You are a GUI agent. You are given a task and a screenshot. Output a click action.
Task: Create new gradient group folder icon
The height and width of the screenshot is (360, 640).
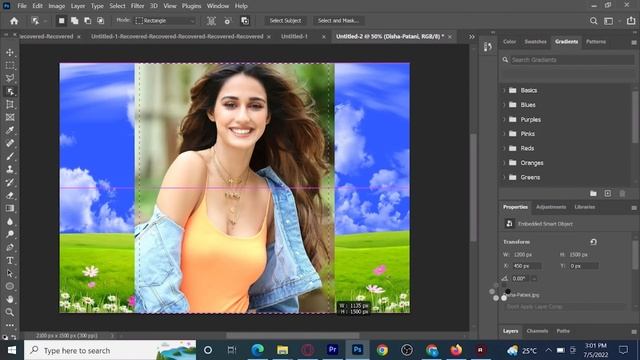click(x=593, y=193)
